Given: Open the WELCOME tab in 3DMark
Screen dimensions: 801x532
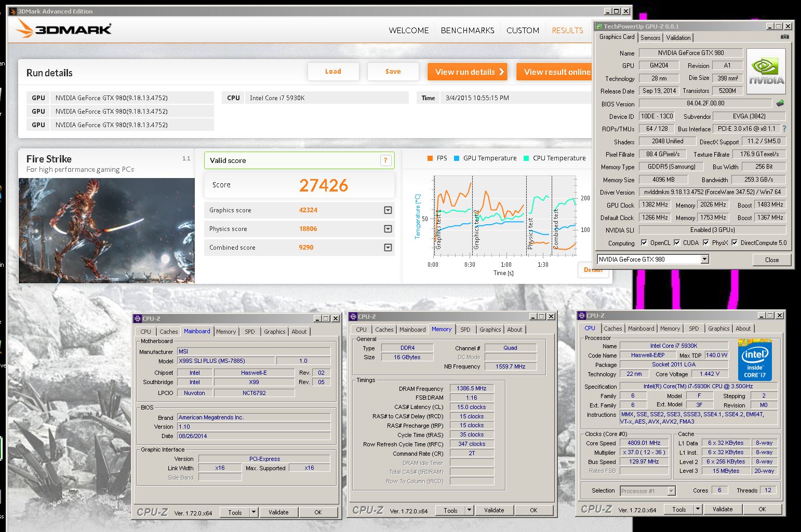Looking at the screenshot, I should (x=409, y=31).
